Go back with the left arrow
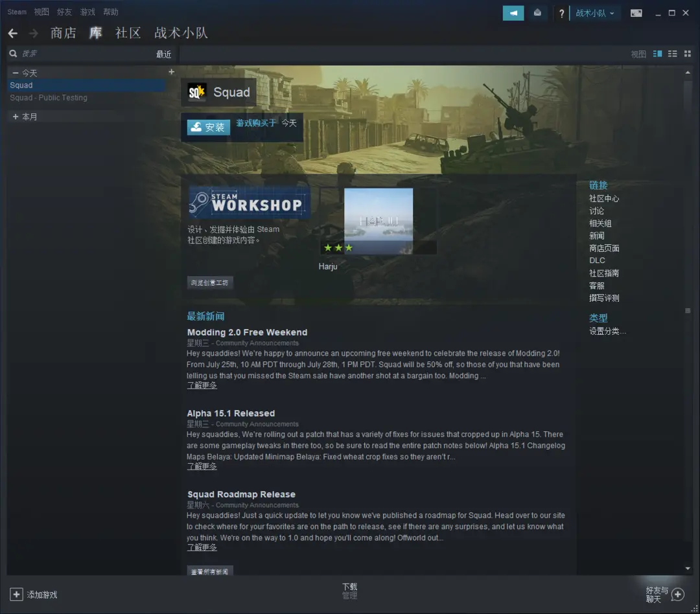Image resolution: width=700 pixels, height=614 pixels. [x=13, y=33]
